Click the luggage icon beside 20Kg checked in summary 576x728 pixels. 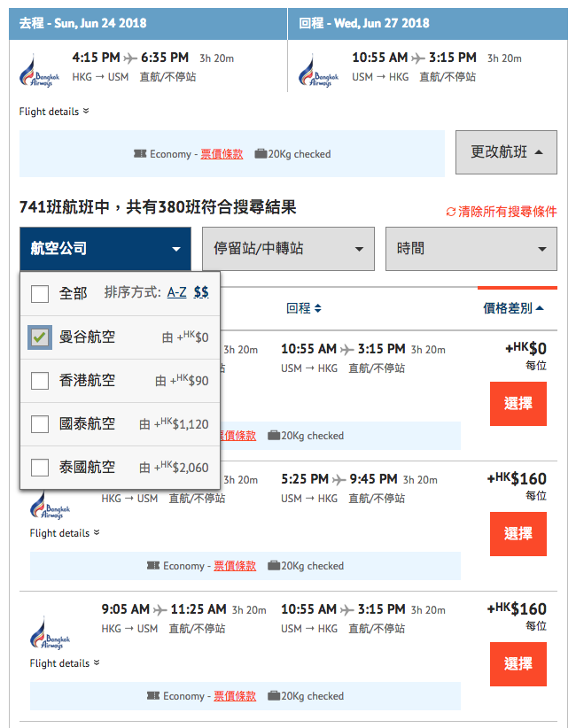[261, 154]
